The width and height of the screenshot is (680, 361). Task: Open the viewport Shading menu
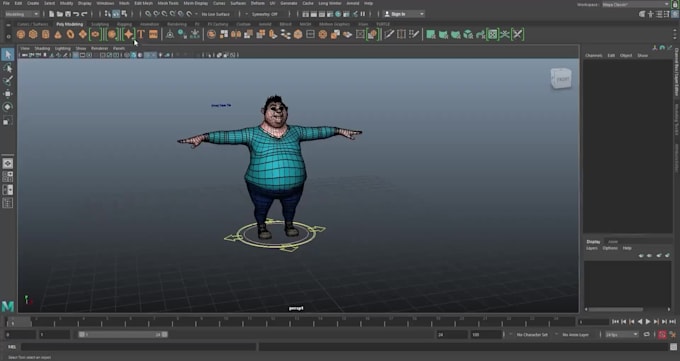(x=42, y=49)
